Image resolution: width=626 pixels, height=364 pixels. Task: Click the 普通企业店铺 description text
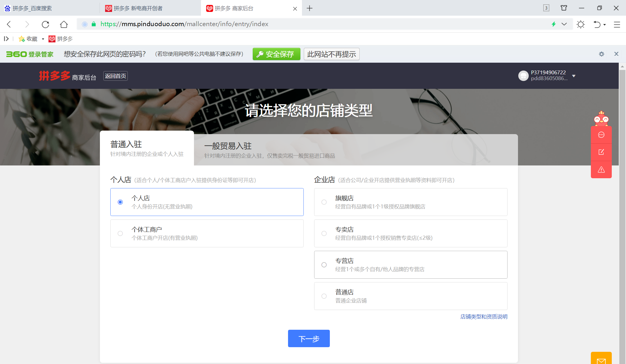pyautogui.click(x=351, y=301)
